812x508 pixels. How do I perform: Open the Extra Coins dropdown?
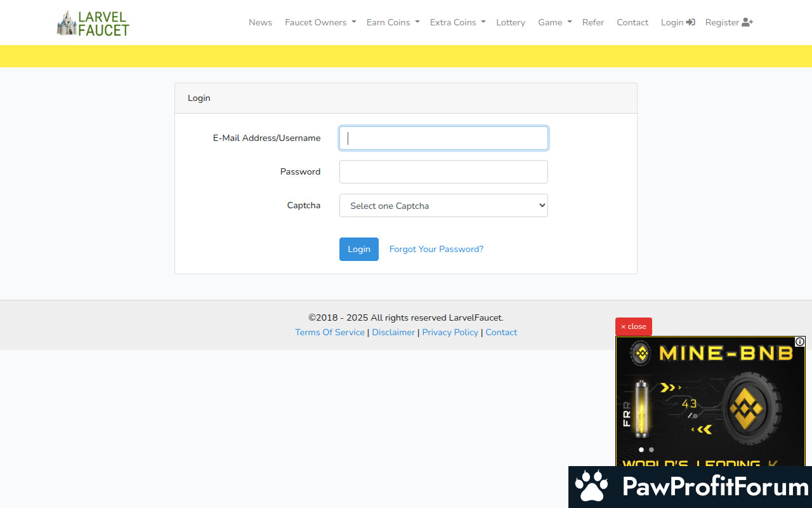pos(457,22)
